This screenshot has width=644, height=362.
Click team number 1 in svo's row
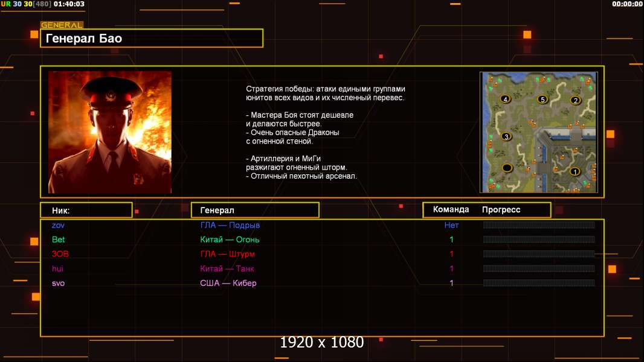(x=451, y=283)
